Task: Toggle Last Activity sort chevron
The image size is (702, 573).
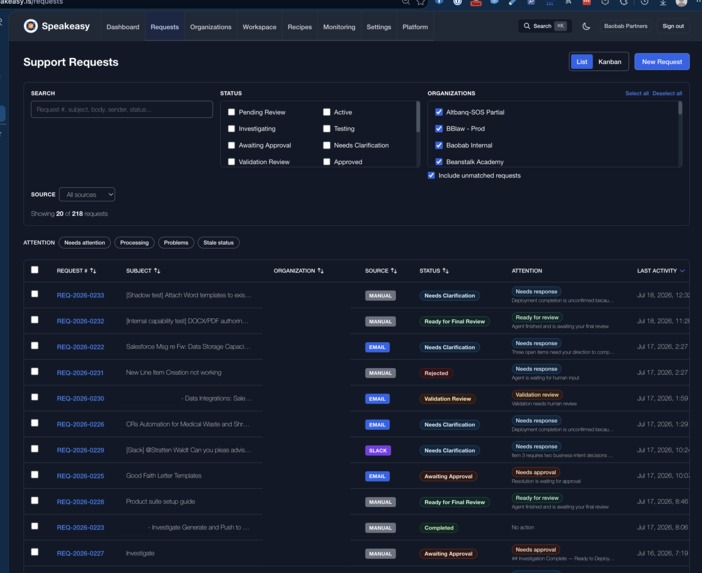Action: [x=682, y=271]
